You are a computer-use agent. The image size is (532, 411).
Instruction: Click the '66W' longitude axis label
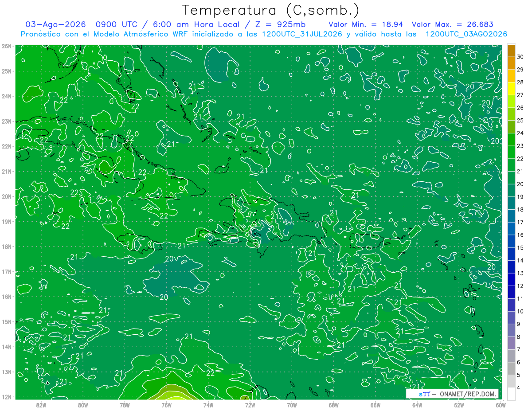376,405
